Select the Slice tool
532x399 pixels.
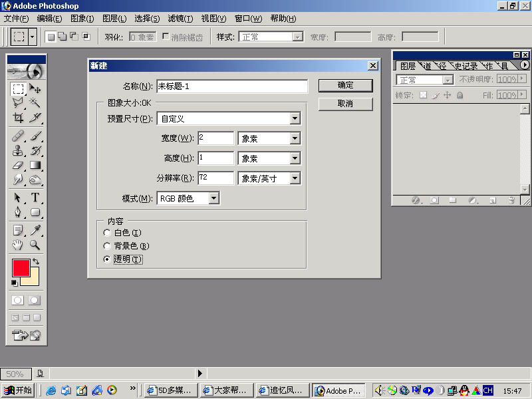(35, 118)
